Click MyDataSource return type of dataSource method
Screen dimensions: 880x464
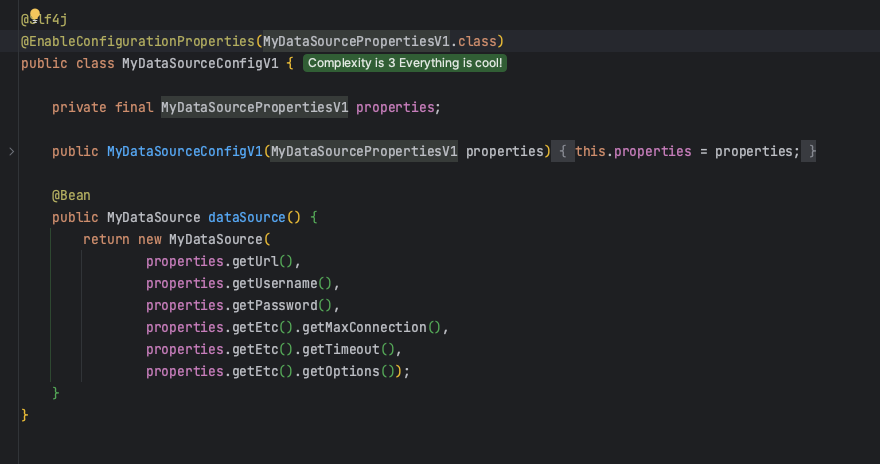coord(153,217)
